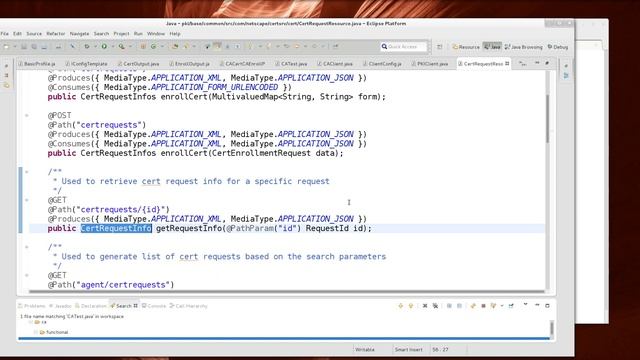Open the Search view menu chevron

pyautogui.click(x=525, y=304)
